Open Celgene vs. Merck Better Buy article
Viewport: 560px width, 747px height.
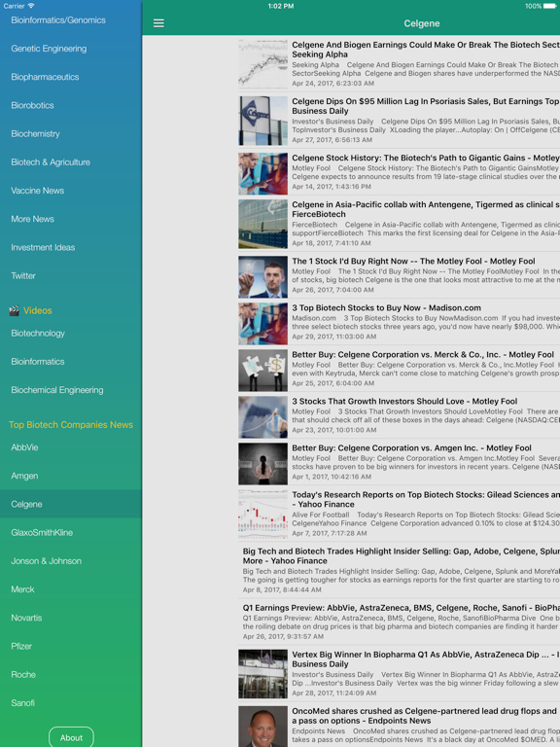point(399,369)
